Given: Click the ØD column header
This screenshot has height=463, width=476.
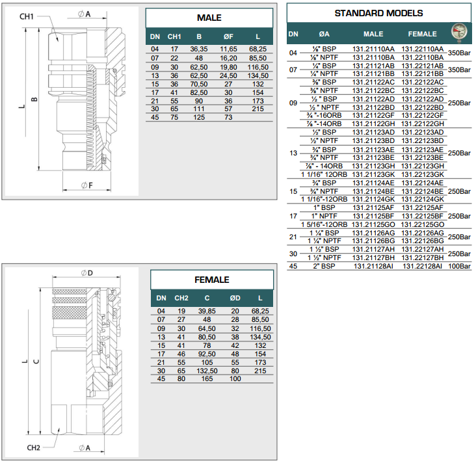Looking at the screenshot, I should pos(235,298).
